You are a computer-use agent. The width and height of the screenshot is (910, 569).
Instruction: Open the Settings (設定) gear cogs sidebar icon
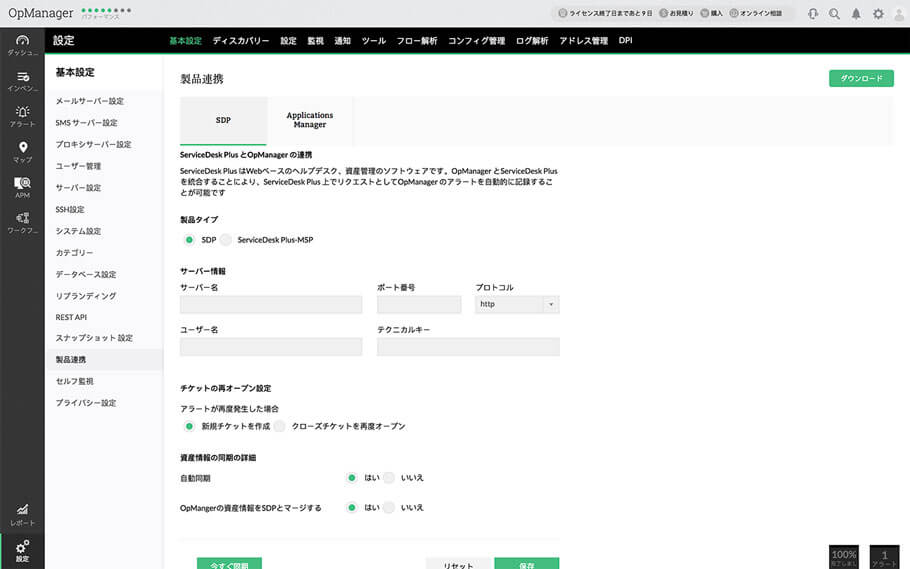coord(22,551)
